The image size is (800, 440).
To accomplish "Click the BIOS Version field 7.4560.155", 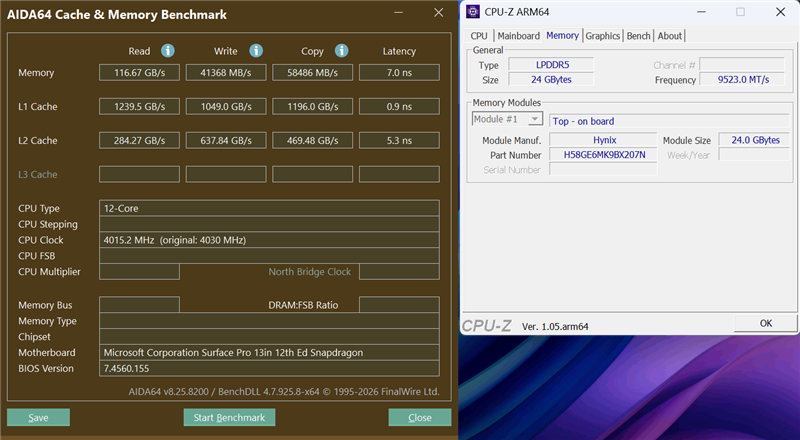I will (x=269, y=369).
